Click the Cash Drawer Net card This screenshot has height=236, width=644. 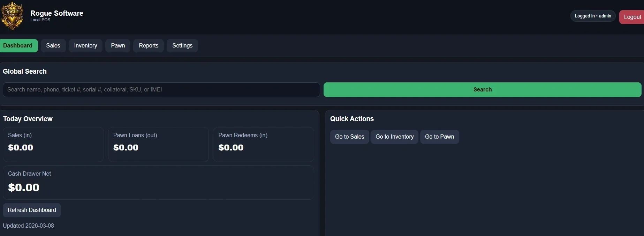[158, 183]
